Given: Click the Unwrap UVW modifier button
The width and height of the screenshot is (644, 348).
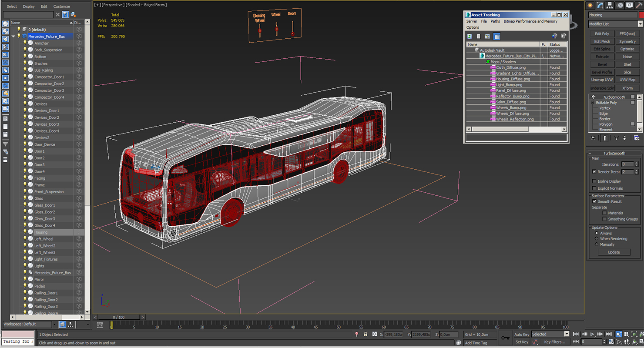Looking at the screenshot, I should 602,80.
